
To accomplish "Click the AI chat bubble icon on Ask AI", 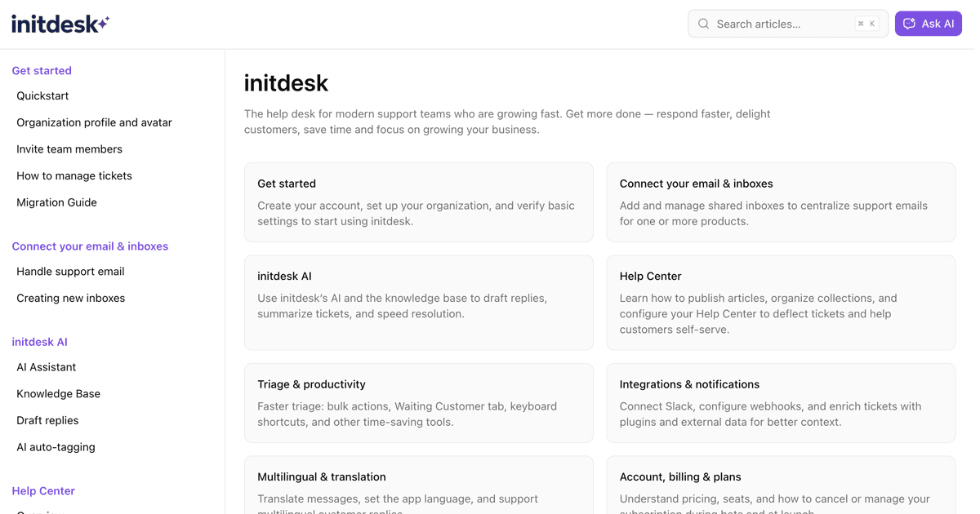I will click(x=911, y=24).
